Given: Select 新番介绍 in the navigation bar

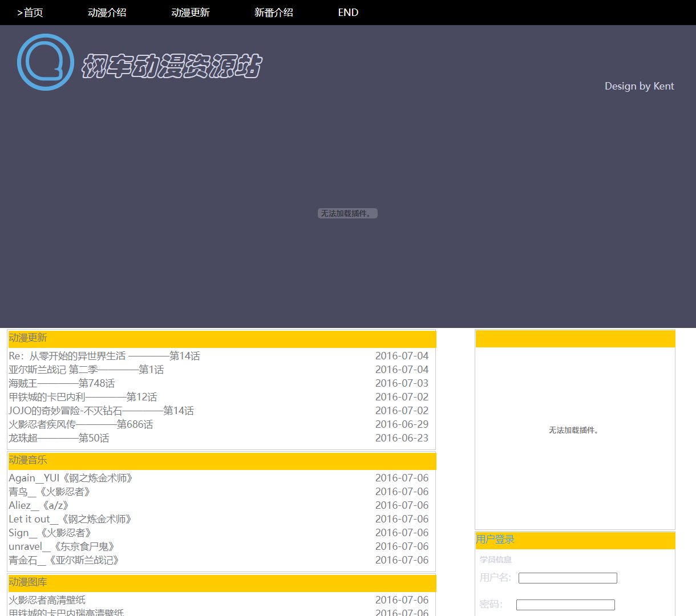Looking at the screenshot, I should (x=274, y=13).
